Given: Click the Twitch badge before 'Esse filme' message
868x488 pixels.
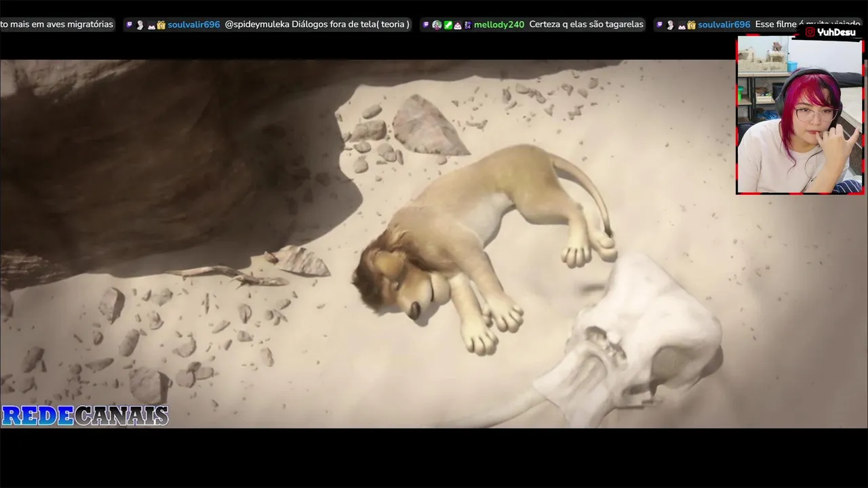Looking at the screenshot, I should (x=659, y=25).
